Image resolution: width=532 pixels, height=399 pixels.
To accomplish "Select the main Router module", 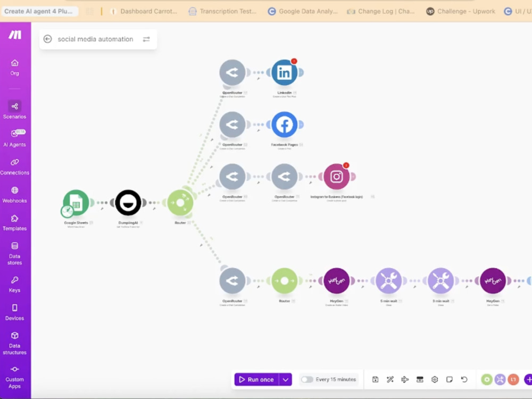I will click(x=180, y=203).
